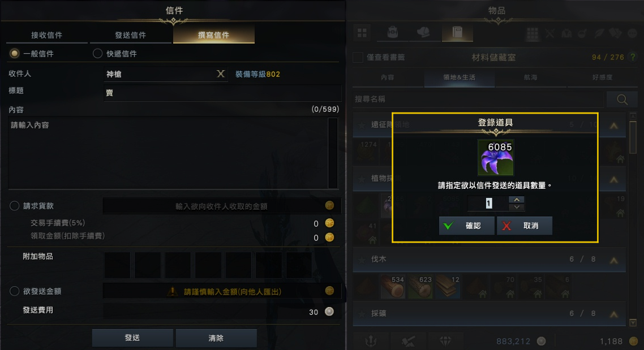Image resolution: width=644 pixels, height=350 pixels.
Task: Select 快遞信件 express mail radio button
Action: point(97,53)
